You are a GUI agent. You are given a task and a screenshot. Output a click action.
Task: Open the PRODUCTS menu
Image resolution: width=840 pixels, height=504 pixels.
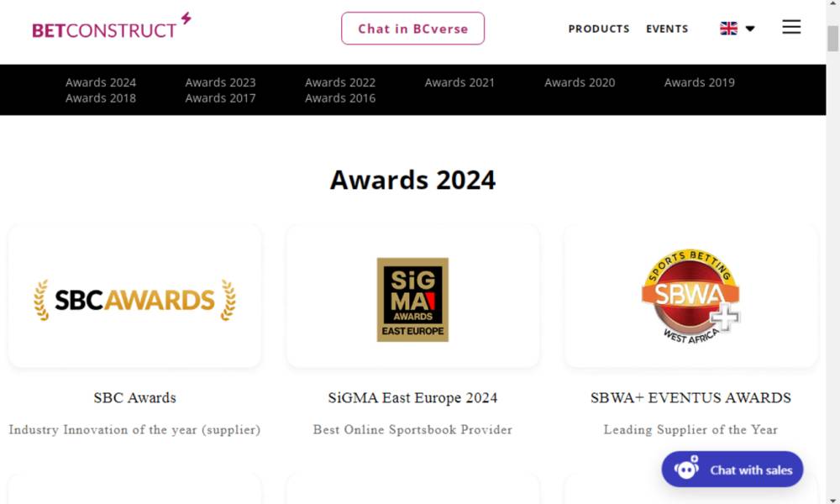click(599, 29)
